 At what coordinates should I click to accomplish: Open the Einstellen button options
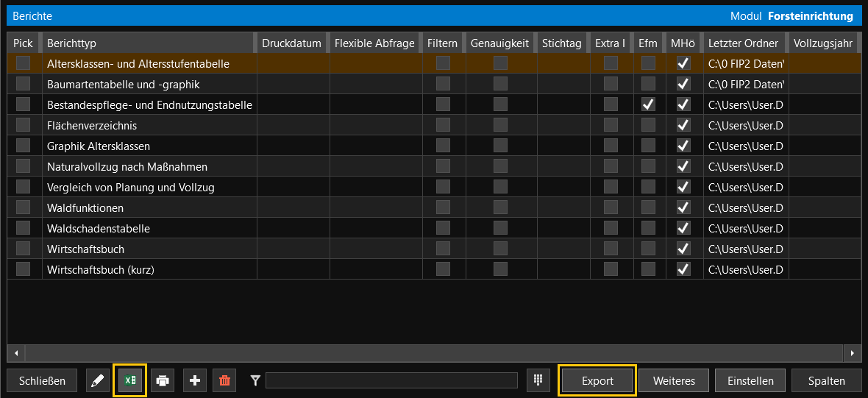coord(750,380)
